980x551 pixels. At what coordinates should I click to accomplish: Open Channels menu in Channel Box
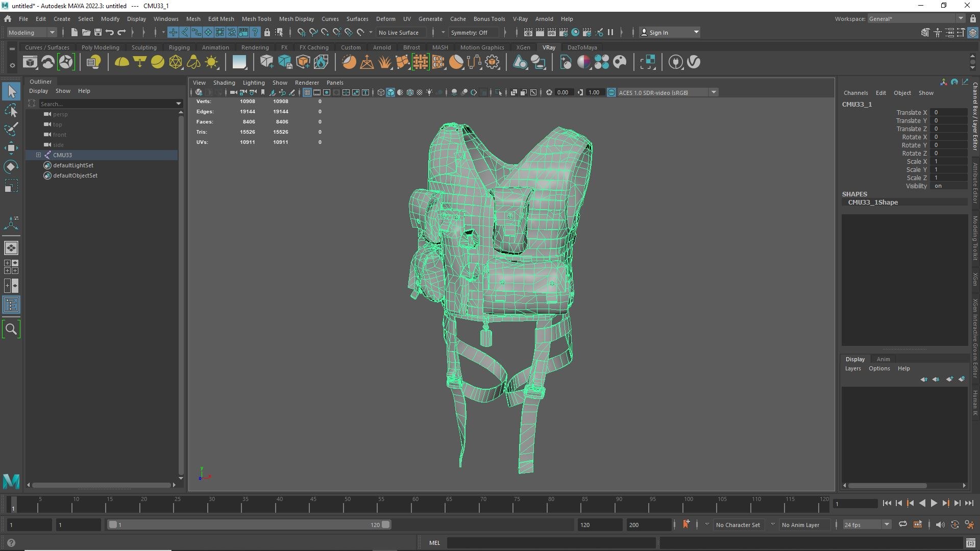coord(855,93)
